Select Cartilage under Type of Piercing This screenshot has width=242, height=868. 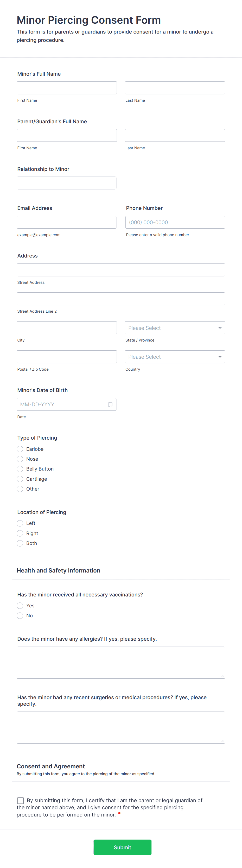coord(20,479)
